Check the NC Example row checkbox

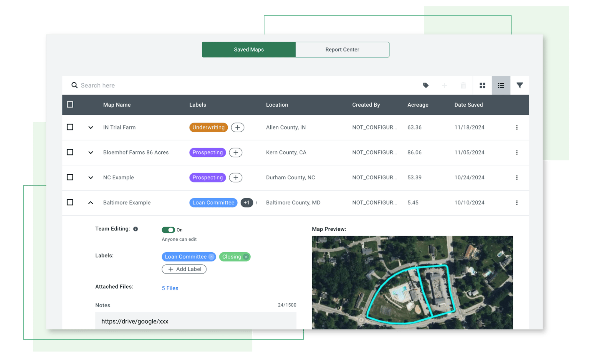70,177
